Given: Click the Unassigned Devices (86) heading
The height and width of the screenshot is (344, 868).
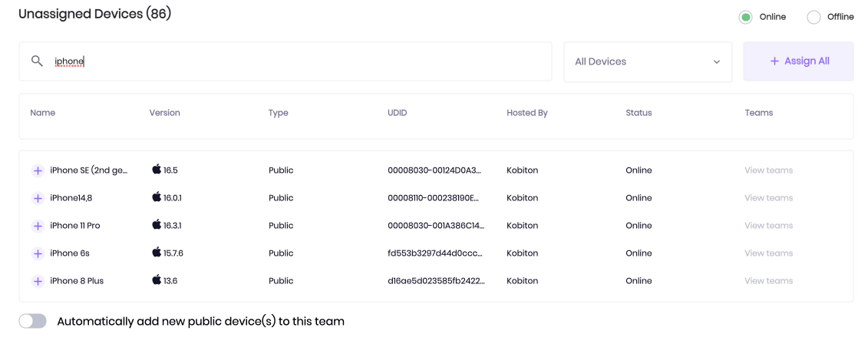Looking at the screenshot, I should [x=94, y=15].
